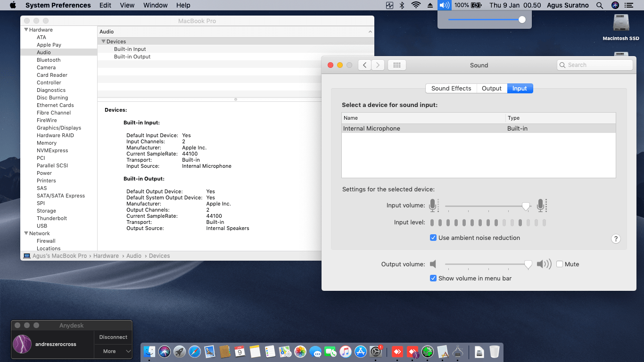Open Photos from the Dock

(300, 352)
